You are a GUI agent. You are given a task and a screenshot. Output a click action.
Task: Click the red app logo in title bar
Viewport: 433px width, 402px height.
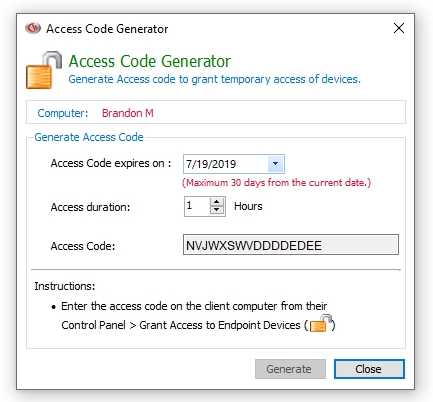pyautogui.click(x=33, y=28)
